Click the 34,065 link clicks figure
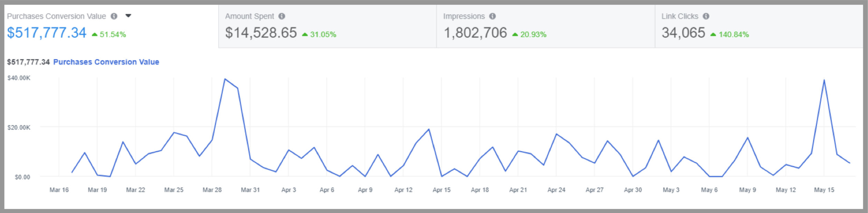 683,33
